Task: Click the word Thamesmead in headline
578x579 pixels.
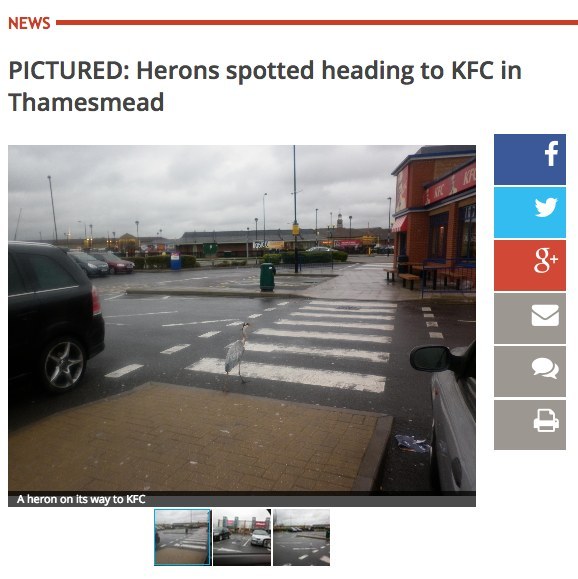Action: [86, 102]
